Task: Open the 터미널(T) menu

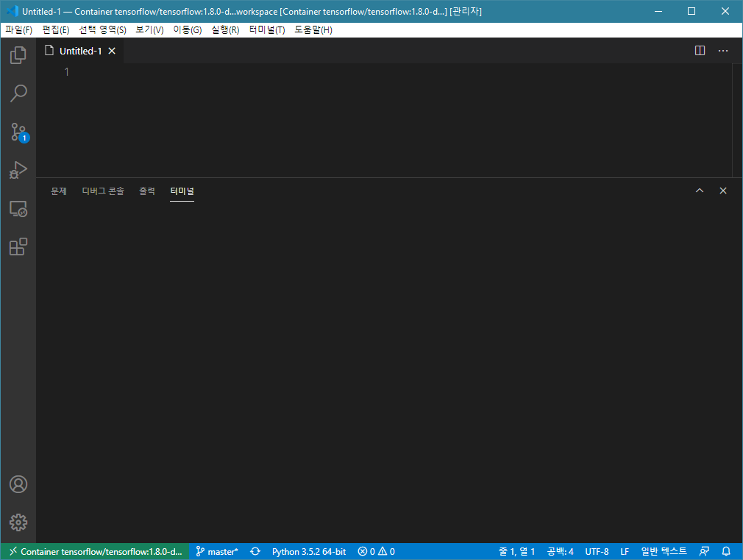Action: click(267, 30)
